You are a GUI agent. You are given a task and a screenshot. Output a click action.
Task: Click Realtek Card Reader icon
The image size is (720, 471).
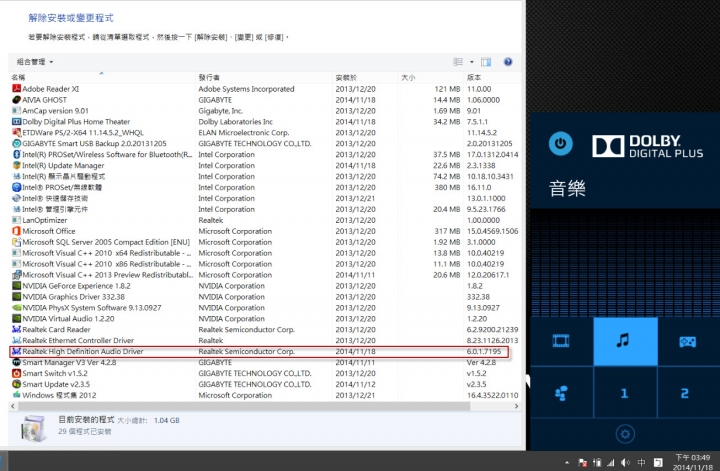[x=16, y=330]
